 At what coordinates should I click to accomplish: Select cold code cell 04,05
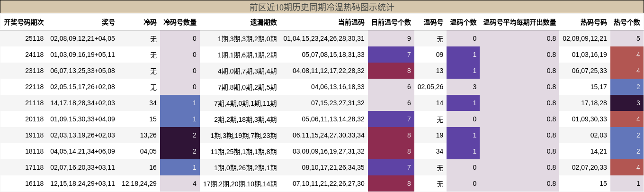click(x=149, y=151)
